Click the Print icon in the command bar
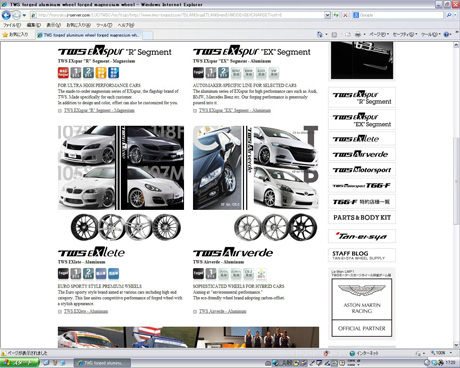The height and width of the screenshot is (368, 460). point(358,34)
